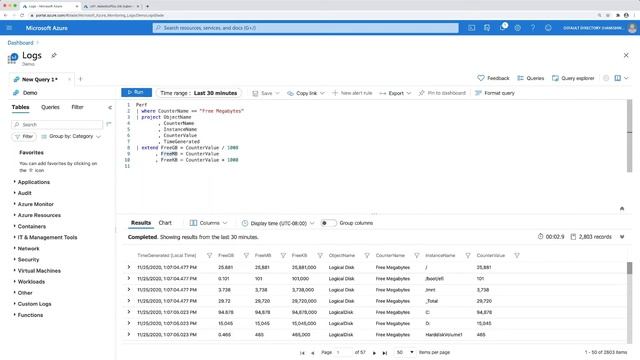Image resolution: width=640 pixels, height=360 pixels.
Task: Open the notifications bell
Action: click(502, 27)
